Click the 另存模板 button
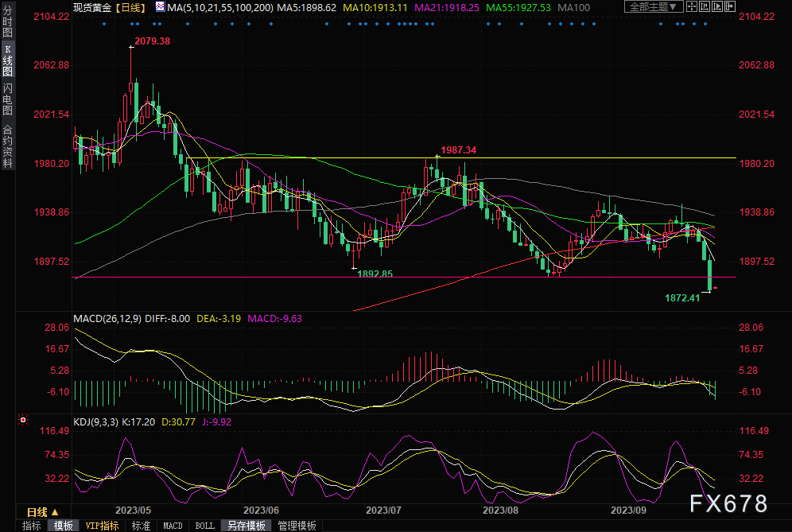 point(246,526)
